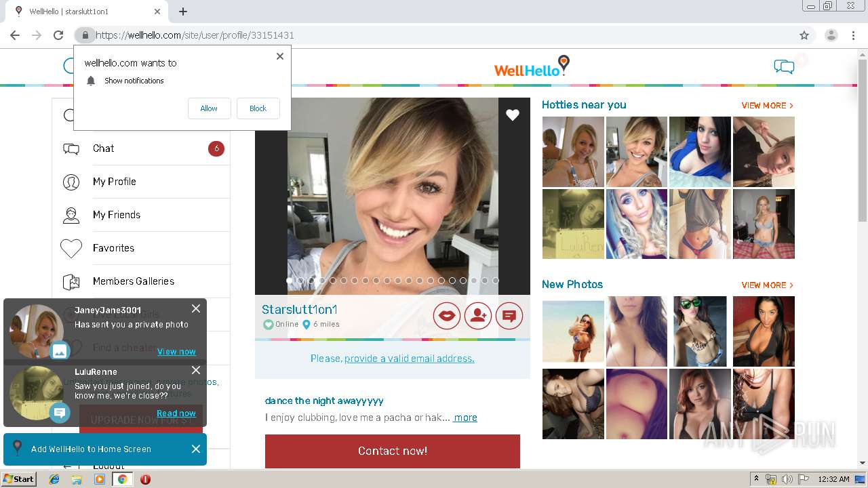This screenshot has width=868, height=488.
Task: Click the My Friends icon
Action: pos(71,216)
